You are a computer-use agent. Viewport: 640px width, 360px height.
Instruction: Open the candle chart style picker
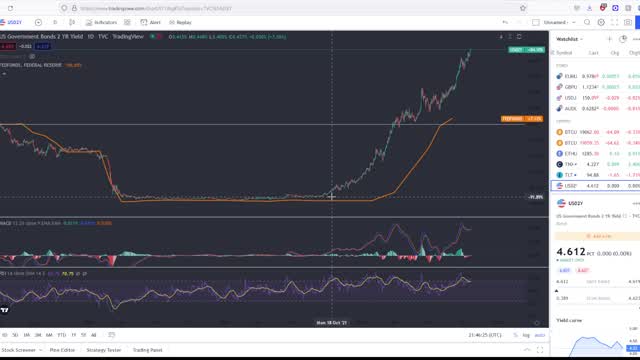72,22
